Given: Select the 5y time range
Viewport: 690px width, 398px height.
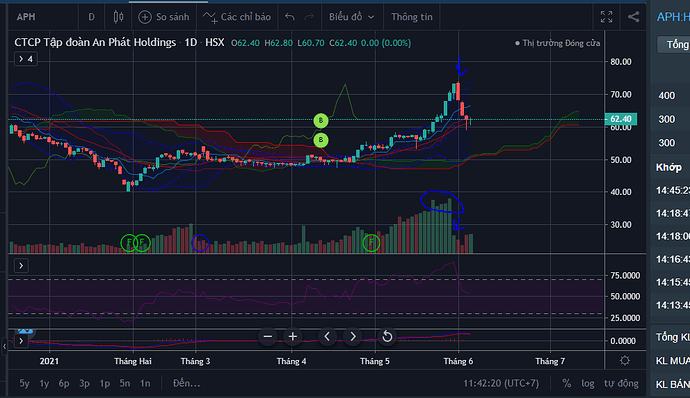Looking at the screenshot, I should [x=24, y=383].
